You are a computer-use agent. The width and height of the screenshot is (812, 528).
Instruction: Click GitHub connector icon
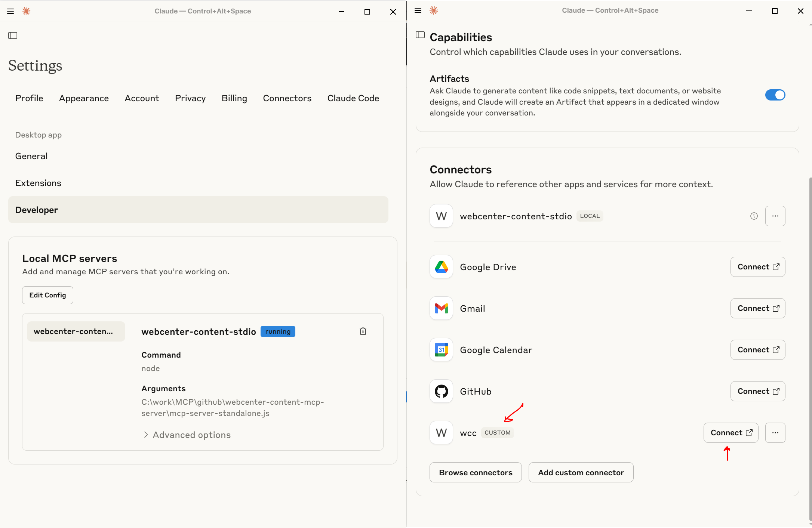441,391
